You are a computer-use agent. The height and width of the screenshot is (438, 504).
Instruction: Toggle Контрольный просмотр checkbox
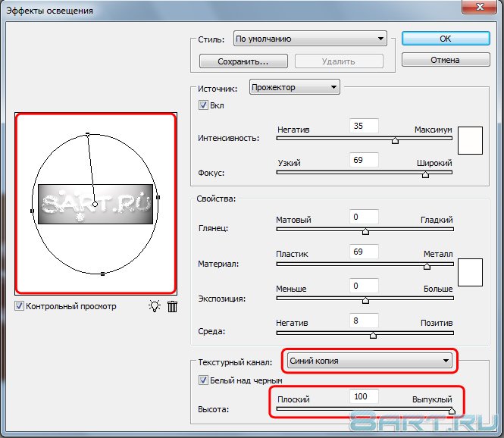(19, 305)
